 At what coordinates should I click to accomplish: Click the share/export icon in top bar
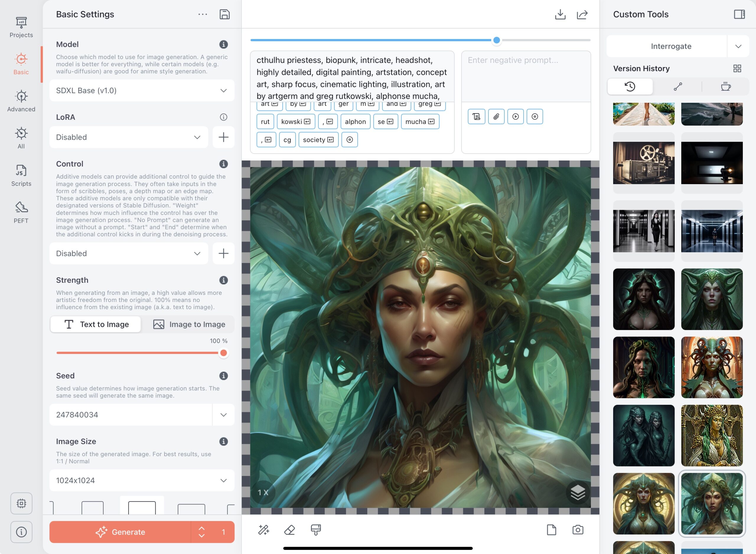click(x=582, y=14)
